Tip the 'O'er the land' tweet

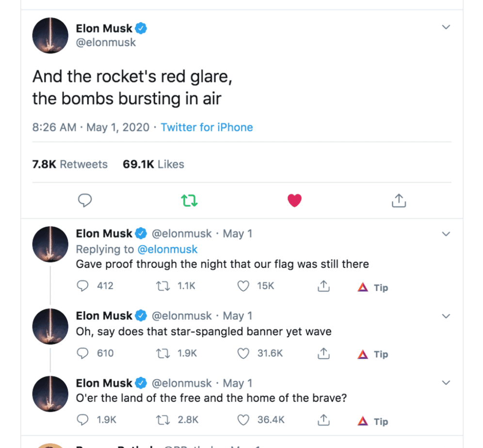click(372, 421)
